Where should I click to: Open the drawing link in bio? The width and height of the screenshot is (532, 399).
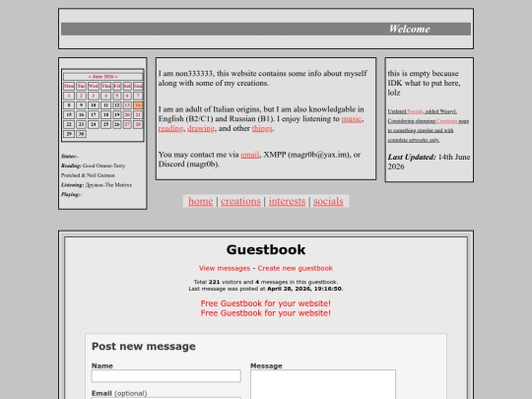(x=201, y=128)
